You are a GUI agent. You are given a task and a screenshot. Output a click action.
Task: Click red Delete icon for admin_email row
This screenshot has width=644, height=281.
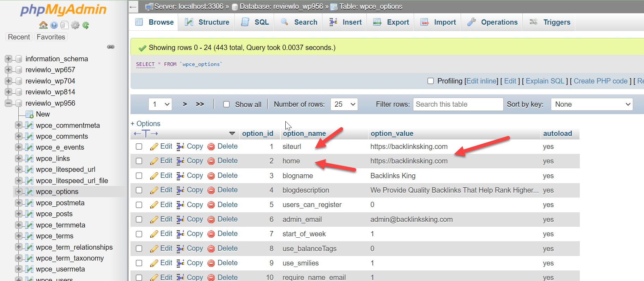pyautogui.click(x=211, y=219)
